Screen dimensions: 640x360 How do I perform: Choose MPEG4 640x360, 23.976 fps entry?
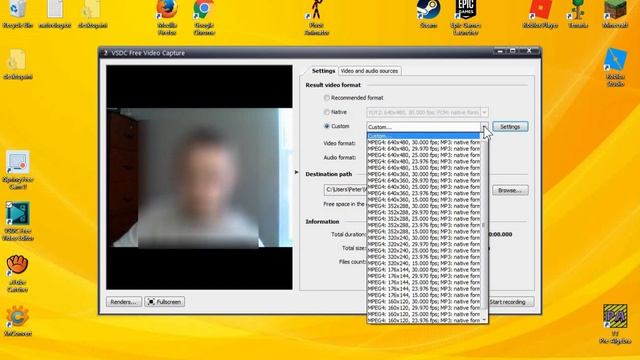[x=423, y=193]
